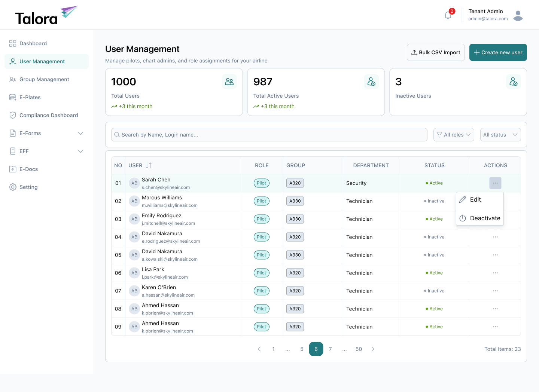This screenshot has width=539, height=392.
Task: Click the Inactive Users card icon
Action: tap(514, 82)
